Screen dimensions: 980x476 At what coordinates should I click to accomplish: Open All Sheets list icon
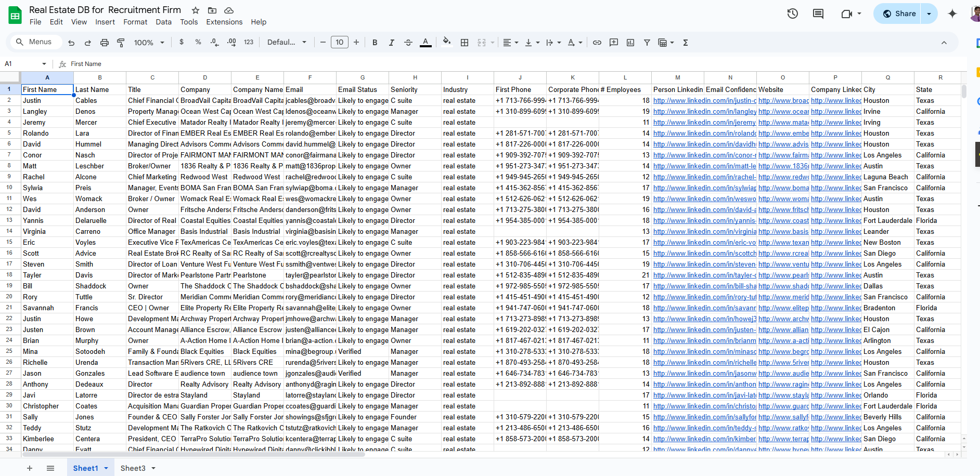coord(50,468)
